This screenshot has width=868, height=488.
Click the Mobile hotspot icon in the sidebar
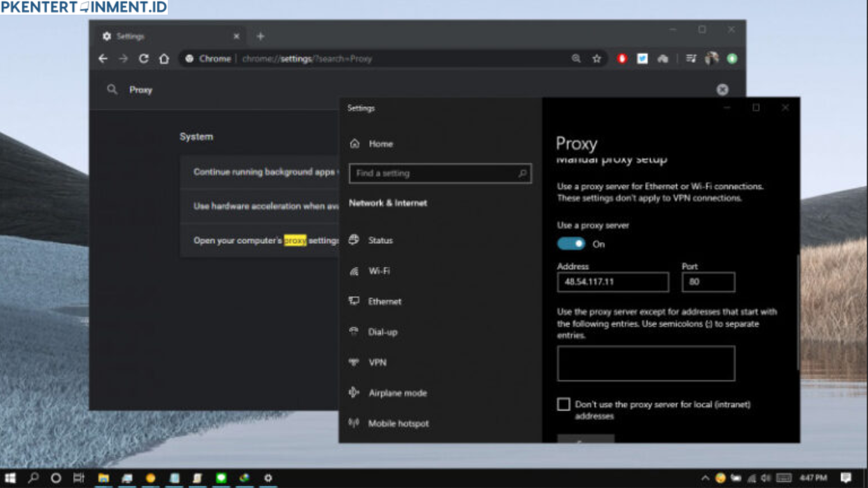[x=354, y=423]
